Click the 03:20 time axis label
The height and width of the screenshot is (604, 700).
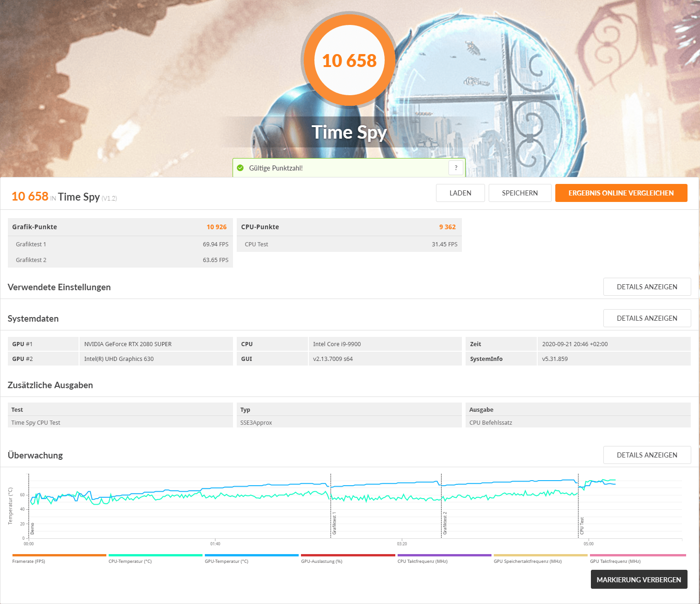[402, 544]
